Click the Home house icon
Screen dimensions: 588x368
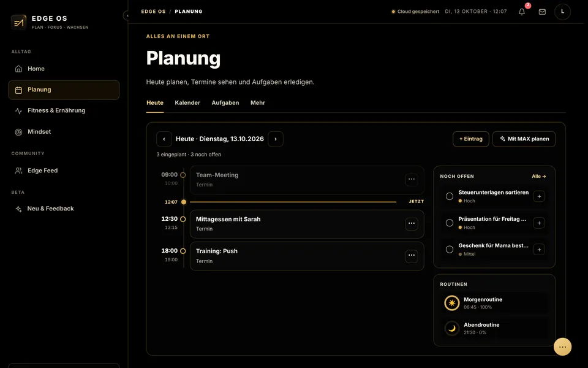point(18,69)
